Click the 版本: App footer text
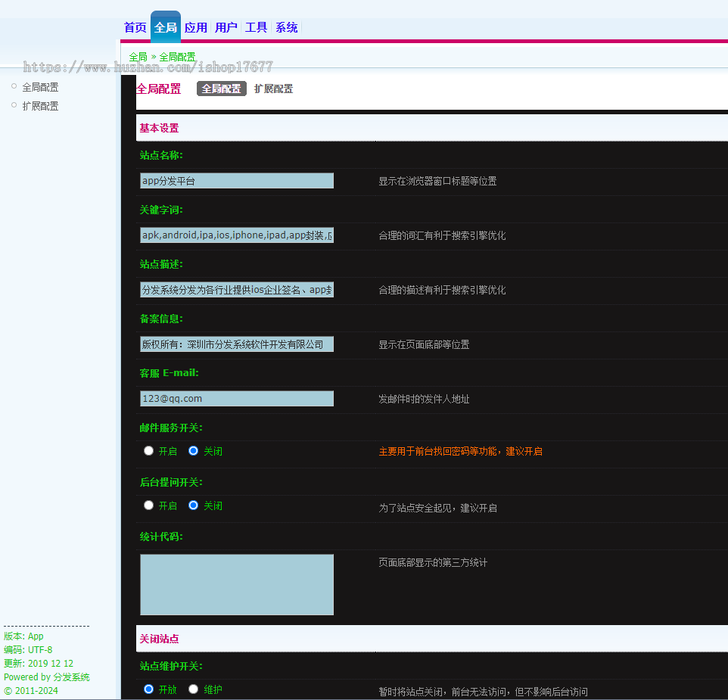Image resolution: width=728 pixels, height=700 pixels. (x=23, y=636)
